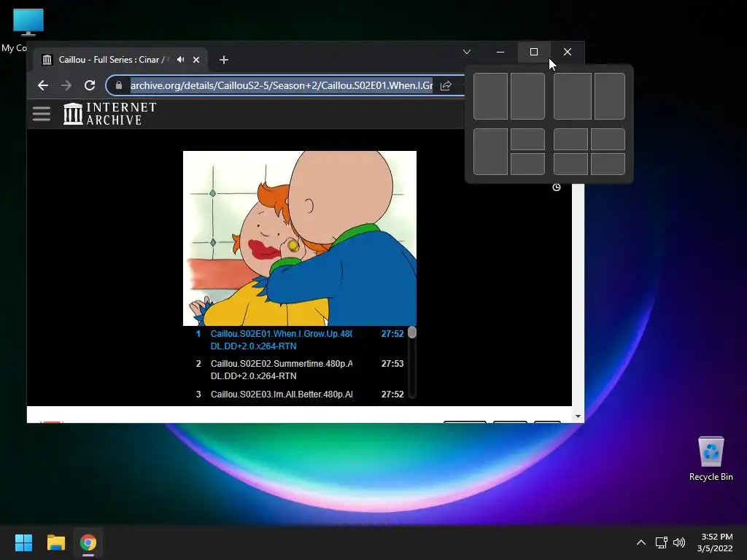Open the tab search chevron in Chrome's title bar
The image size is (747, 560).
click(467, 52)
